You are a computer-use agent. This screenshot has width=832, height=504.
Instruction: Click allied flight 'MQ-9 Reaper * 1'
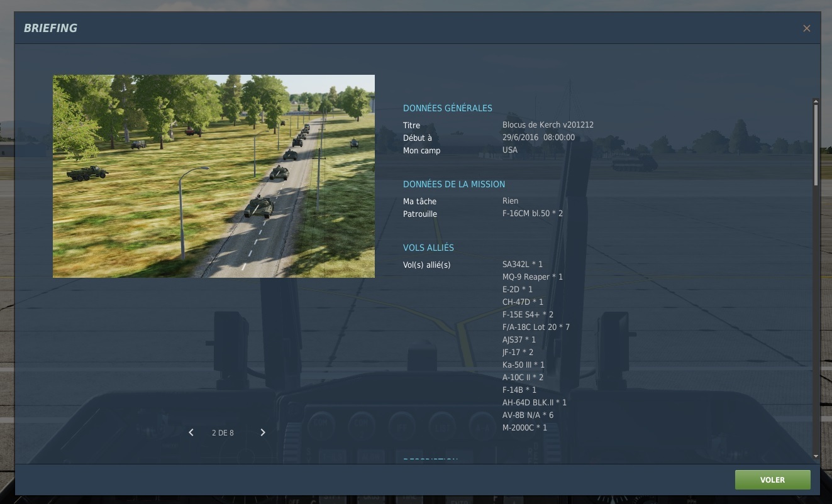[533, 277]
